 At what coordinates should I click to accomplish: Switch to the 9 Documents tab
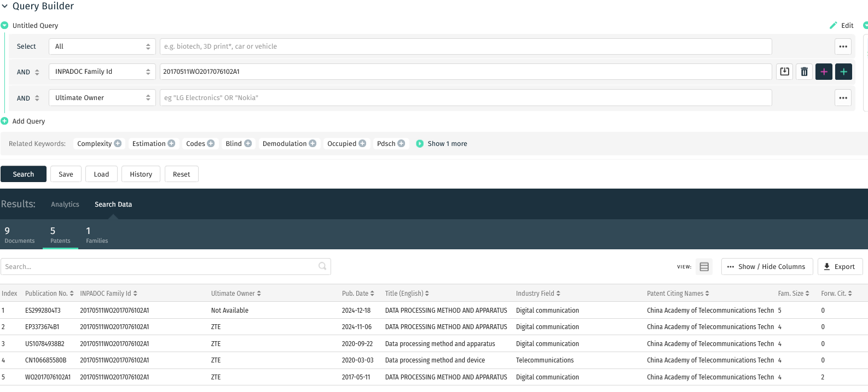coord(20,235)
